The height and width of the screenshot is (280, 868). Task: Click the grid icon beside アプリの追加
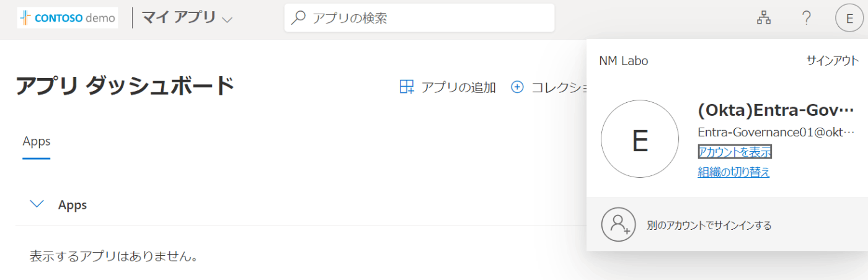click(407, 87)
